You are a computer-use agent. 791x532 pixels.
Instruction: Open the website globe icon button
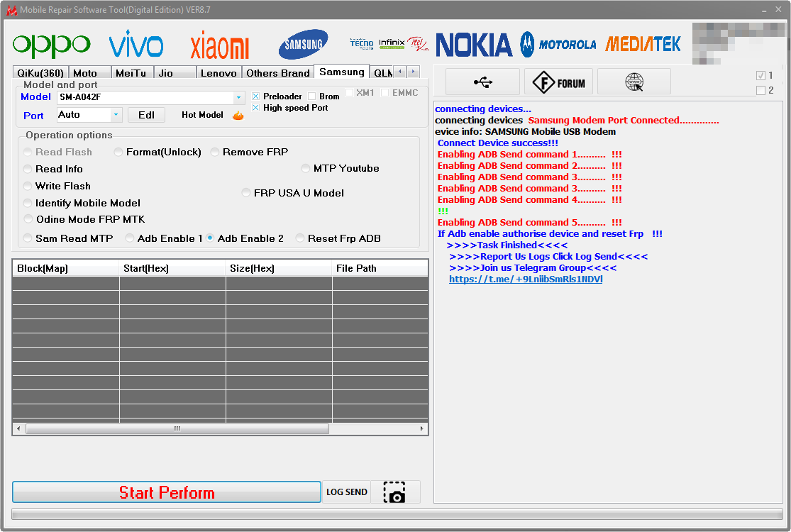634,82
